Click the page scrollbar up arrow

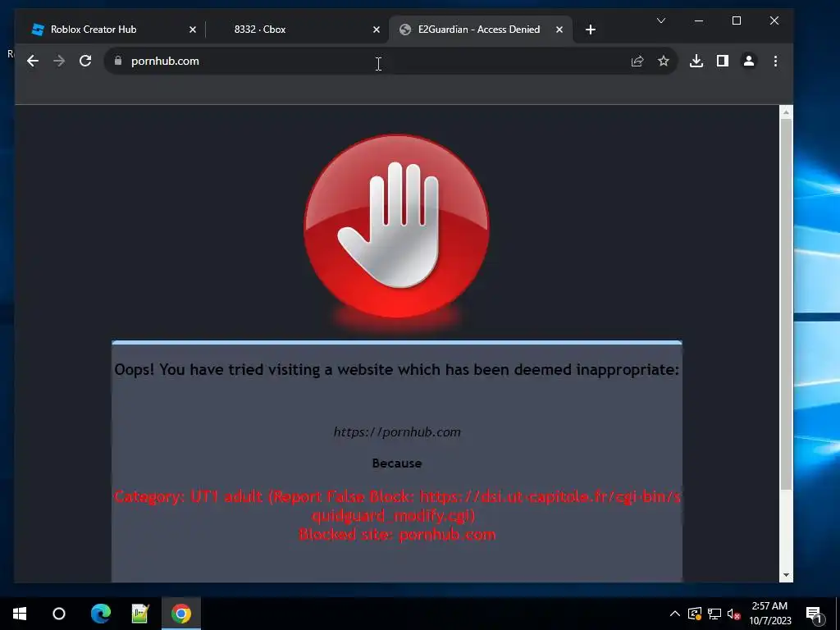786,112
